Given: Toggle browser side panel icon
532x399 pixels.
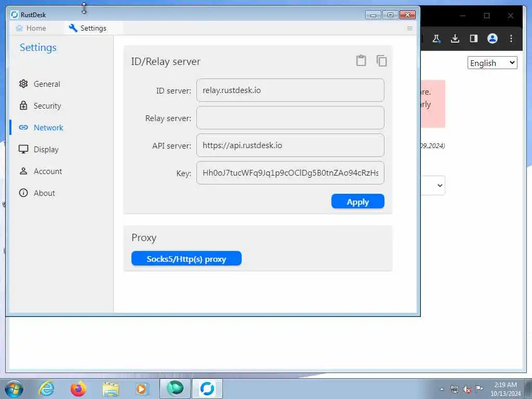Looking at the screenshot, I should click(474, 38).
